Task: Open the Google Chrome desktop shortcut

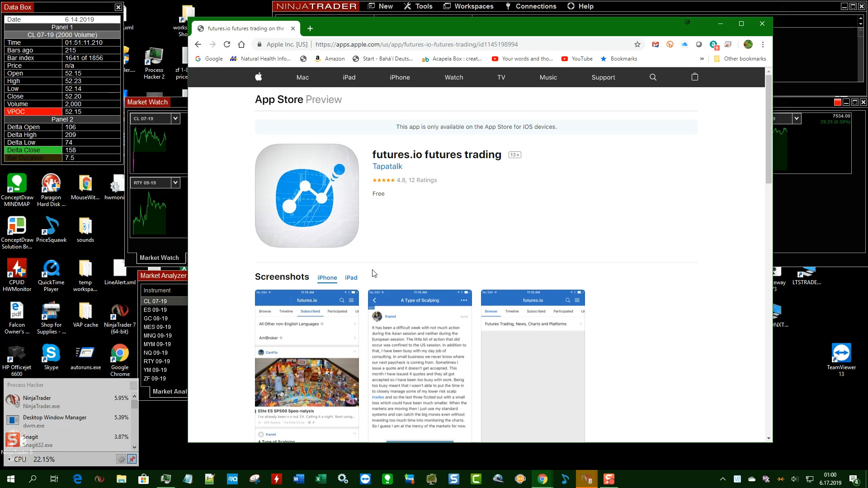Action: 120,360
